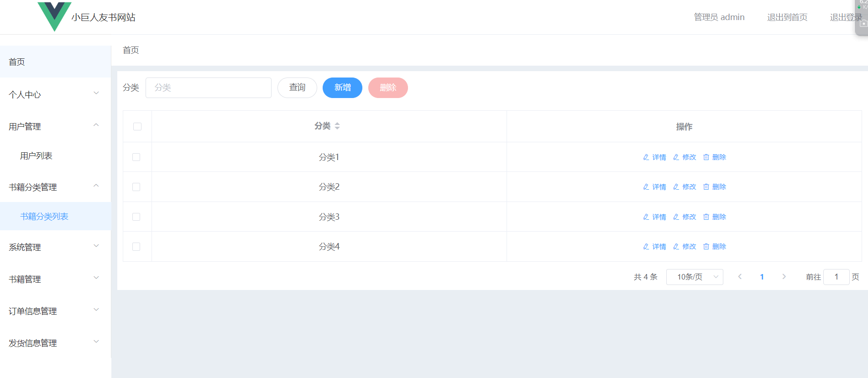Screen dimensions: 868x378
Task: Select page number 1 in pagination
Action: point(762,277)
